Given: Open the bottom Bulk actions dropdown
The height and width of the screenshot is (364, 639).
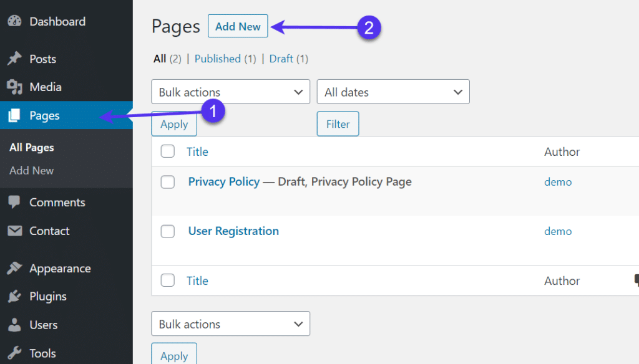Looking at the screenshot, I should click(230, 323).
